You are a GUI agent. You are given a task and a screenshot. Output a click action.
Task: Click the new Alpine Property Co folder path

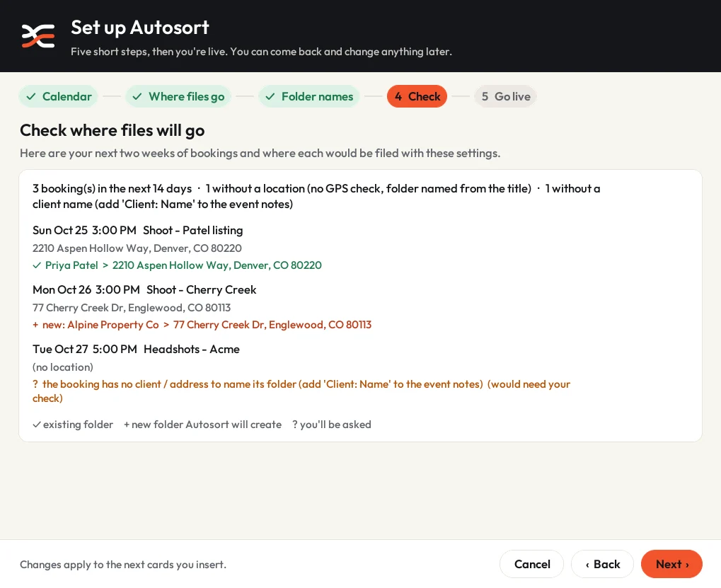[202, 325]
